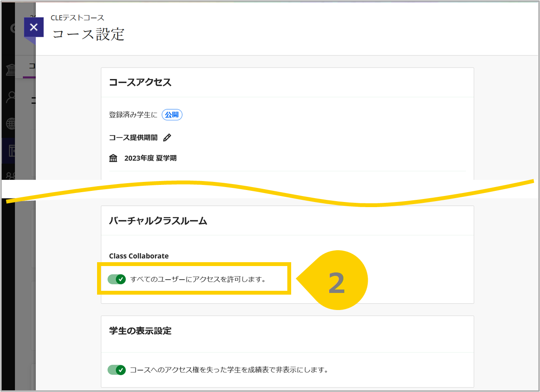Screen dimensions: 540x392
Task: Click the コースへのアクセス権を失った学生 description text
Action: click(x=229, y=370)
